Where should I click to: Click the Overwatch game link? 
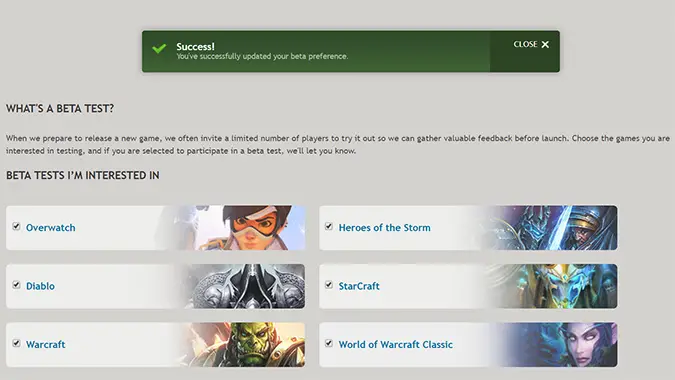(x=50, y=228)
